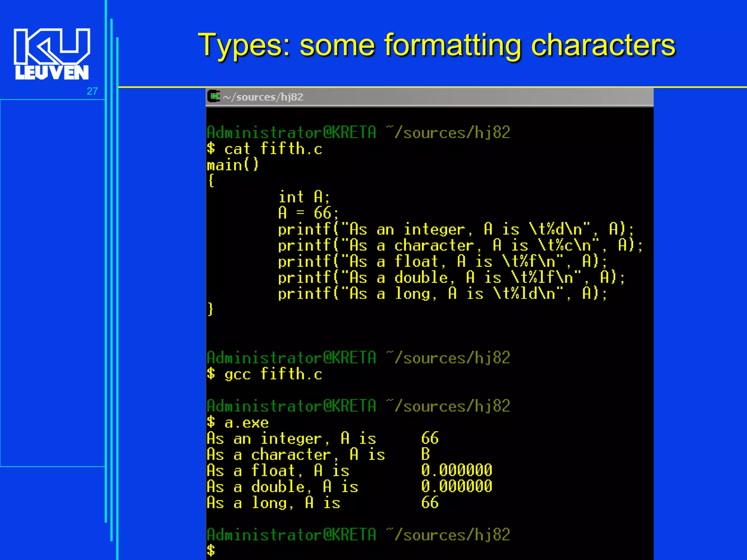
Task: Click the float output 0.000000
Action: [x=456, y=470]
